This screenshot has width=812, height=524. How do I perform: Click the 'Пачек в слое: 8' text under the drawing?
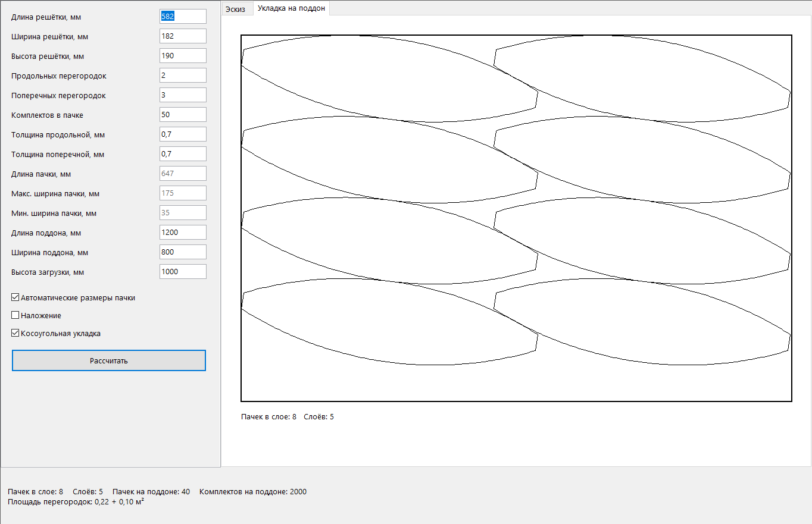click(268, 417)
